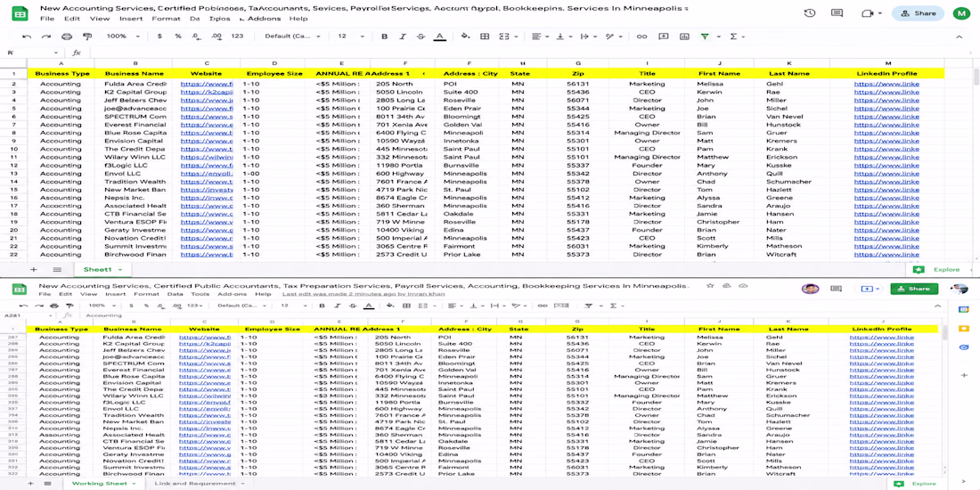The image size is (980, 490).
Task: Open Explore in Sheet1 window
Action: pos(935,269)
